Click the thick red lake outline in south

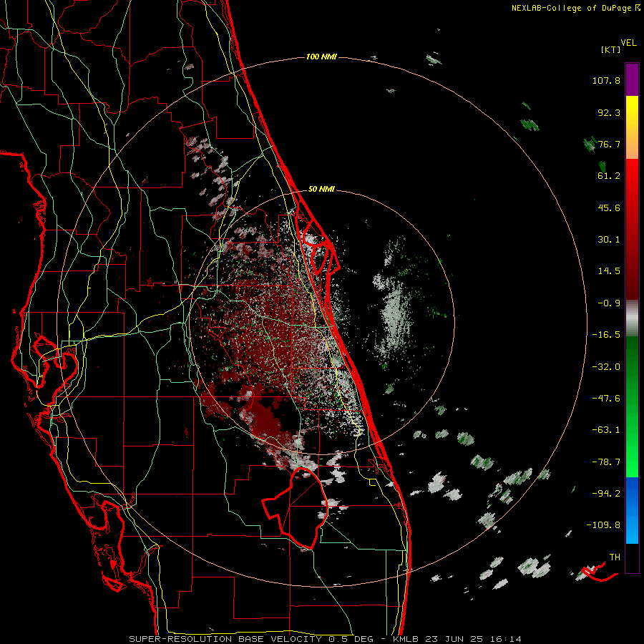(295, 509)
